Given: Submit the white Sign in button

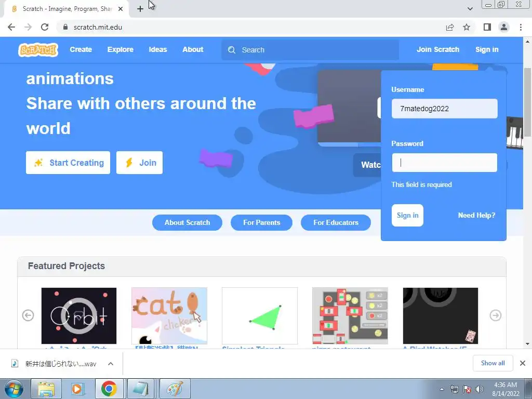Looking at the screenshot, I should coord(407,215).
